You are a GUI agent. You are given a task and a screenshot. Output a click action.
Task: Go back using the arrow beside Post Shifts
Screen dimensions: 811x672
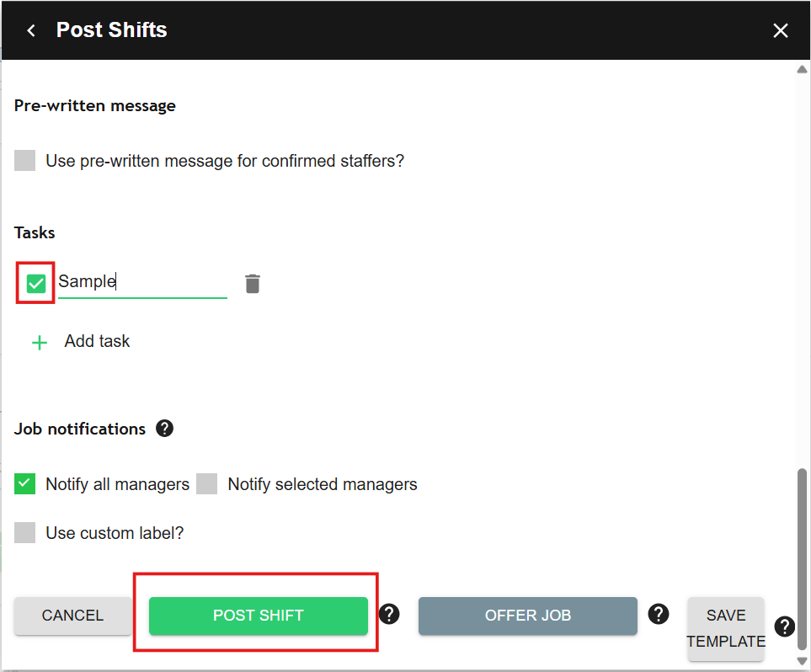(31, 30)
